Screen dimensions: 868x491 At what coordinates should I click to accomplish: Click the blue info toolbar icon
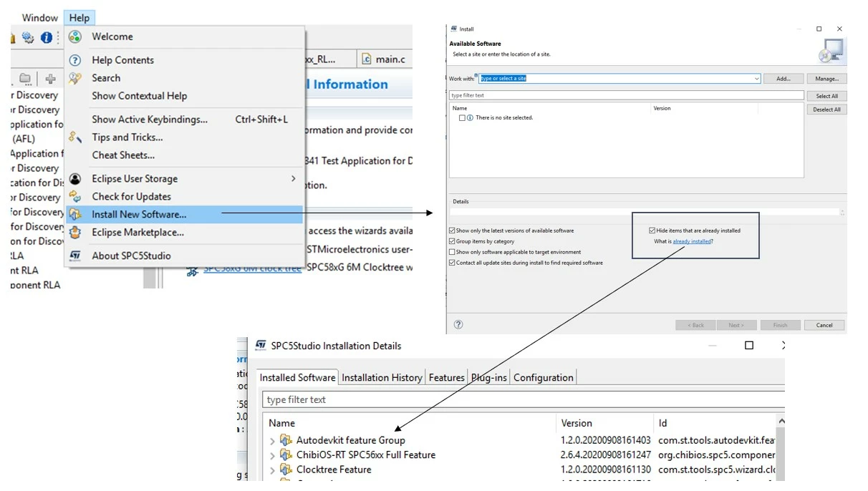click(47, 37)
